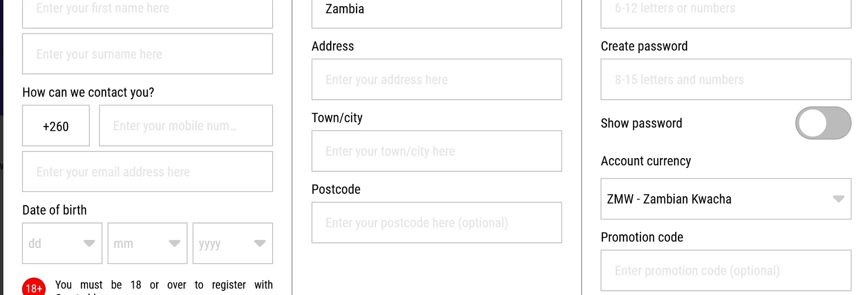Image resolution: width=868 pixels, height=295 pixels.
Task: Open the day (dd) birth dropdown
Action: coord(62,243)
